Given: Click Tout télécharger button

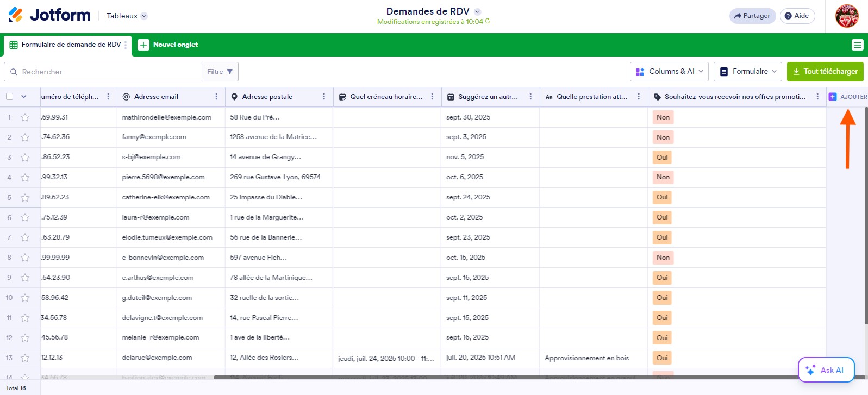Looking at the screenshot, I should point(825,72).
